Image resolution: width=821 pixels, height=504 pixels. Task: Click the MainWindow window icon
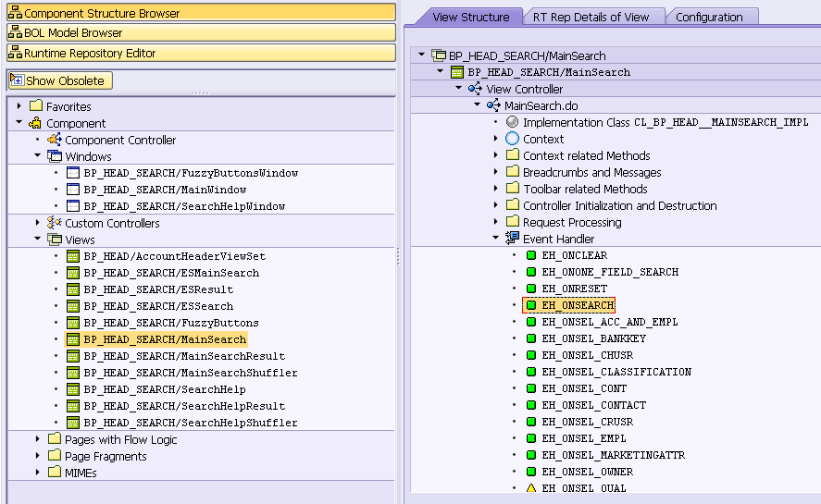coord(73,190)
